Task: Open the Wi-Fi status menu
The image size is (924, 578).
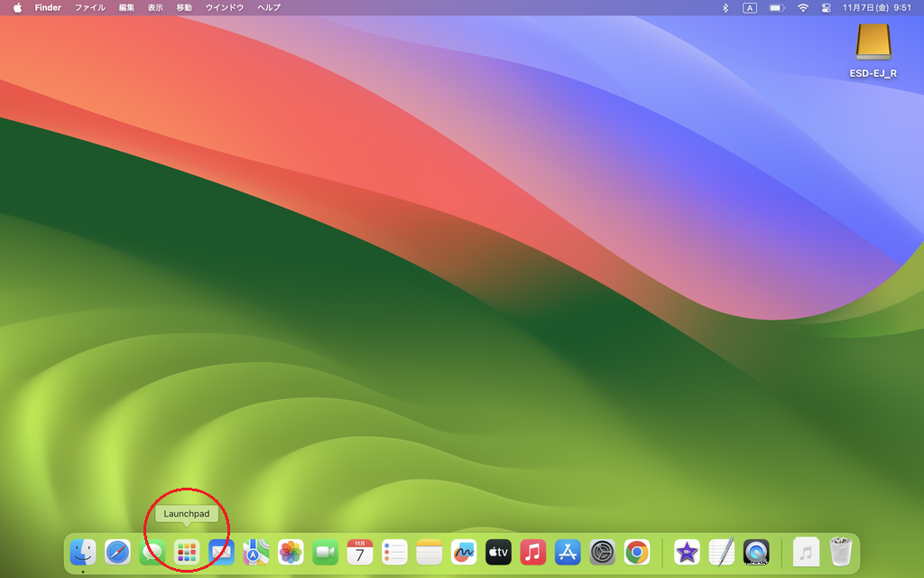Action: coord(802,7)
